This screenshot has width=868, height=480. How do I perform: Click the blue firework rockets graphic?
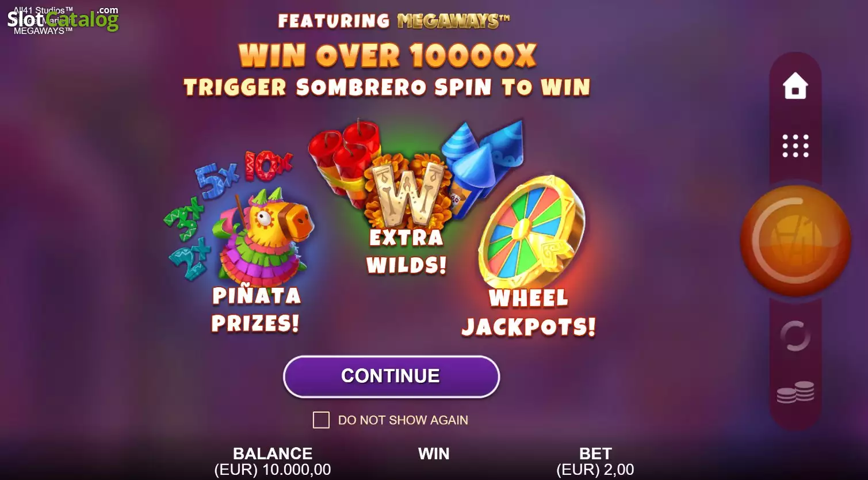[x=482, y=164]
